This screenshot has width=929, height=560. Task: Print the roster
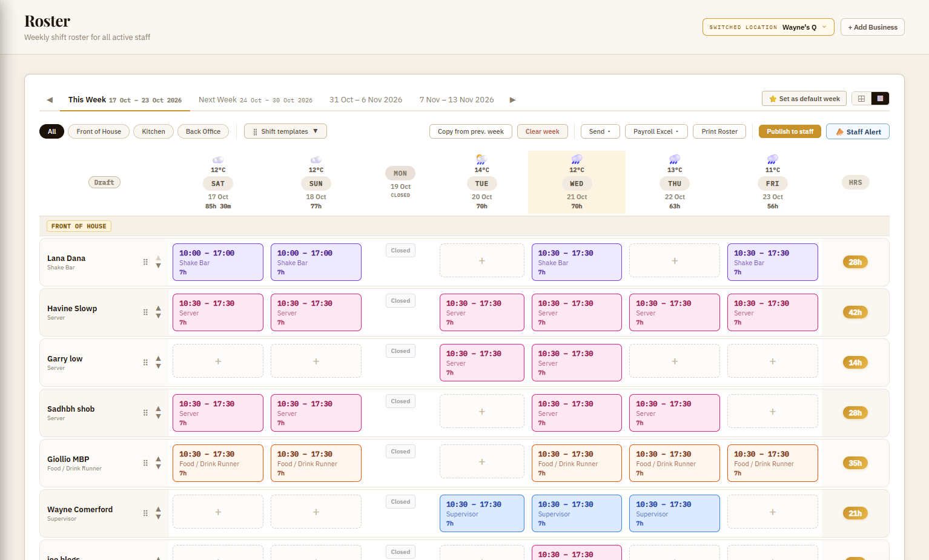pyautogui.click(x=719, y=131)
